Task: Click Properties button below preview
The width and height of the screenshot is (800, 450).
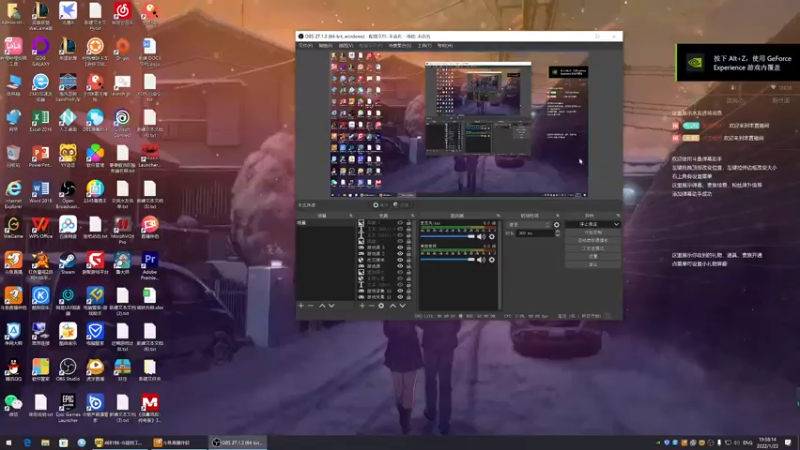Action: point(381,205)
